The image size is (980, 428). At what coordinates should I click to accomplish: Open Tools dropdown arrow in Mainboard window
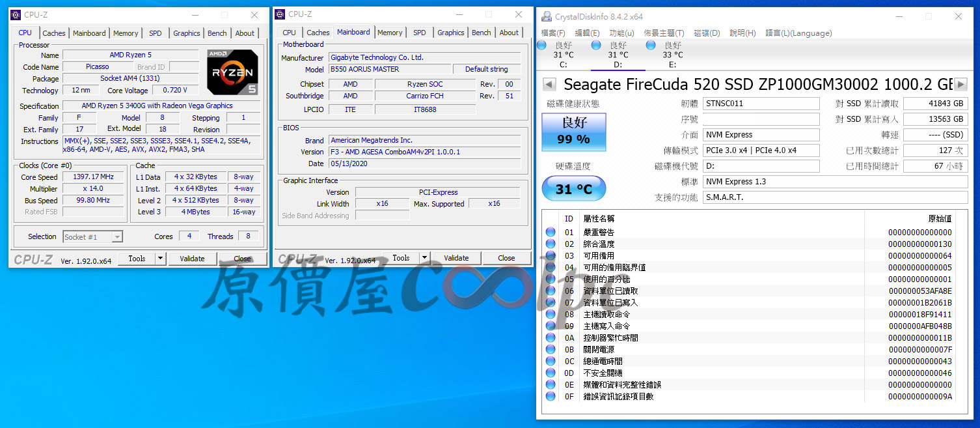(x=424, y=258)
